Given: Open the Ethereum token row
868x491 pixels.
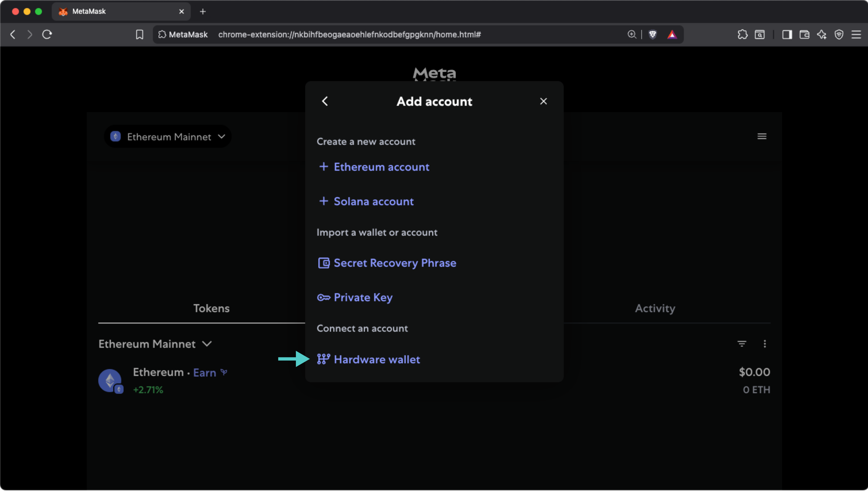Looking at the screenshot, I should [434, 380].
